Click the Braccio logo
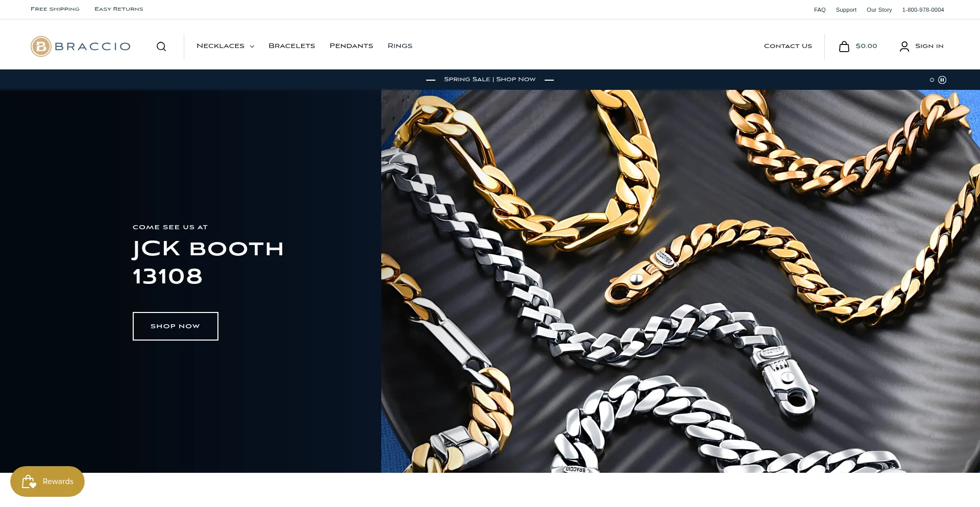 pyautogui.click(x=81, y=46)
